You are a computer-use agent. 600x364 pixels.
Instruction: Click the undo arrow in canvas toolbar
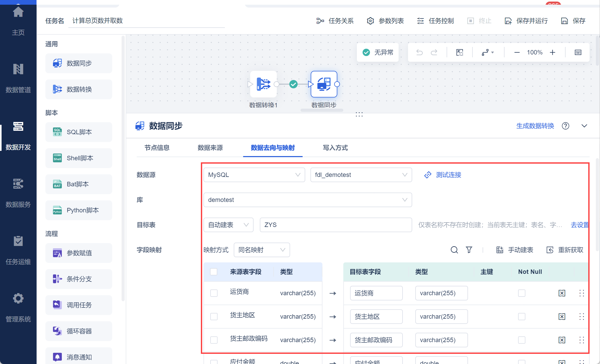[419, 52]
